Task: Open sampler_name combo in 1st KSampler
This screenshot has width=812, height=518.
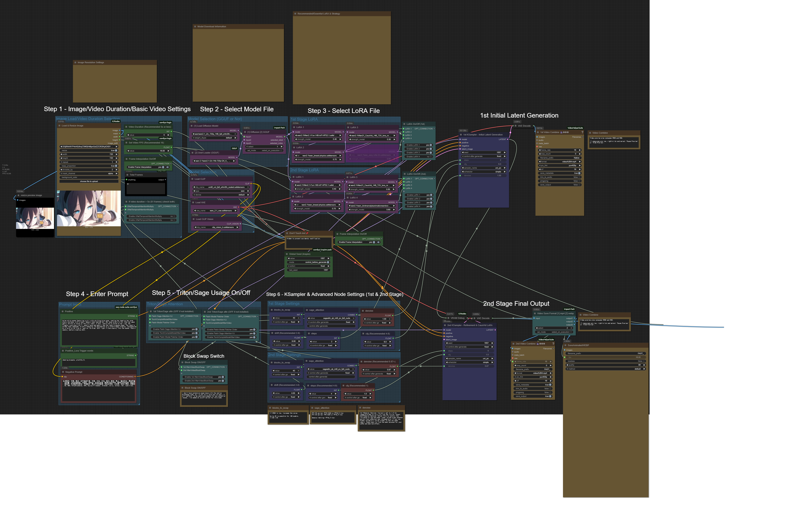Action: (x=483, y=168)
